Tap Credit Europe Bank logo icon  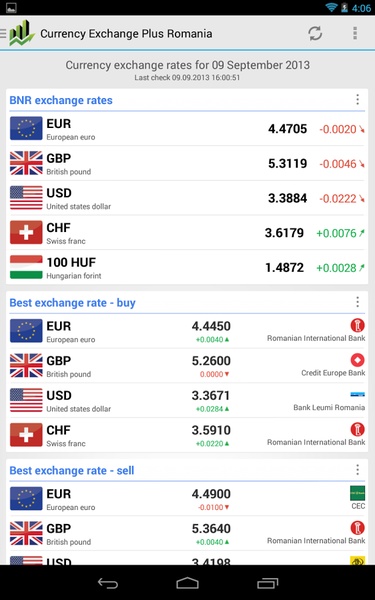tap(357, 360)
